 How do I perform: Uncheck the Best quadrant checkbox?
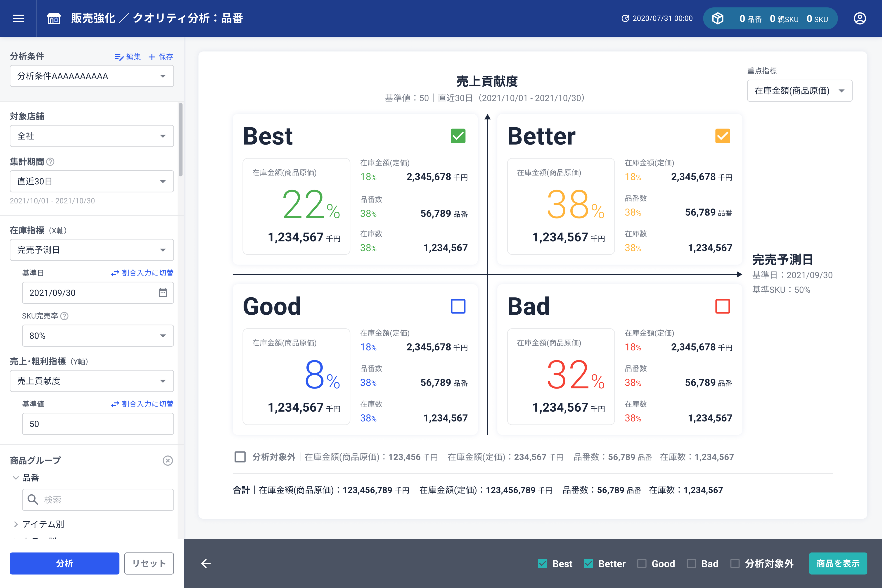pos(458,136)
